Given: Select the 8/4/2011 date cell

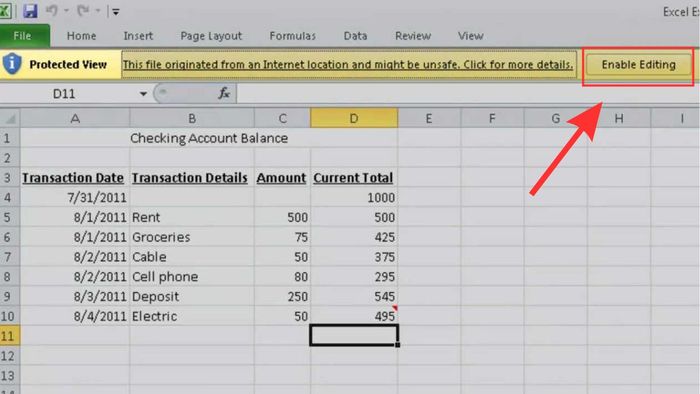Looking at the screenshot, I should (x=75, y=316).
